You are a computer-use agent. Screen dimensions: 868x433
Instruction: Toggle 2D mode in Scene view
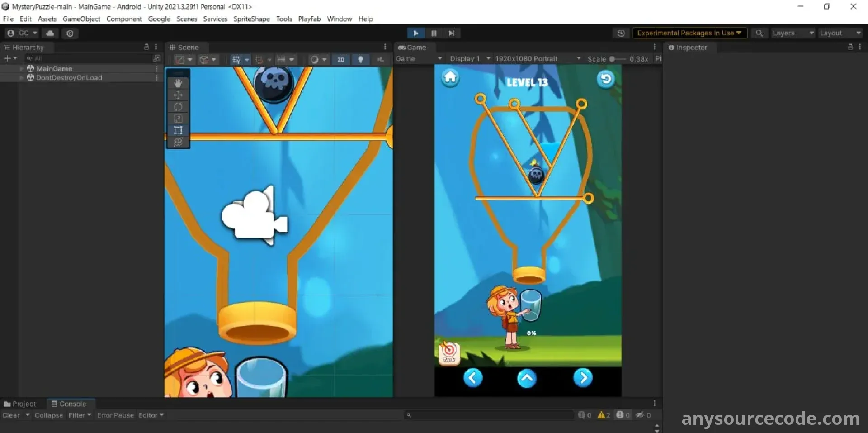click(341, 60)
